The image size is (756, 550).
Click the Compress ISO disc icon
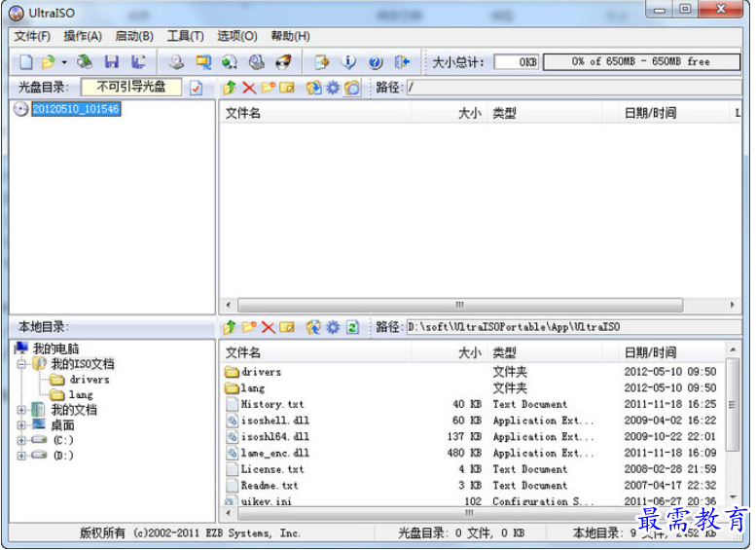point(257,61)
